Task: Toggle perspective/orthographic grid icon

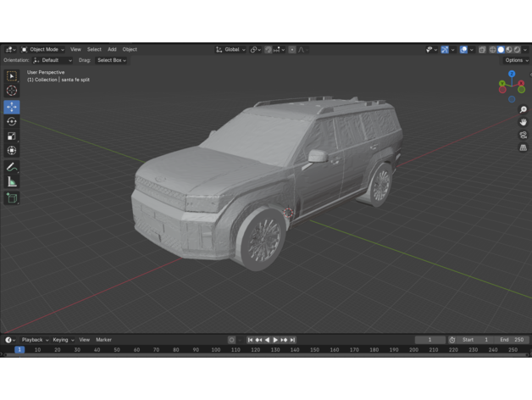Action: click(523, 147)
